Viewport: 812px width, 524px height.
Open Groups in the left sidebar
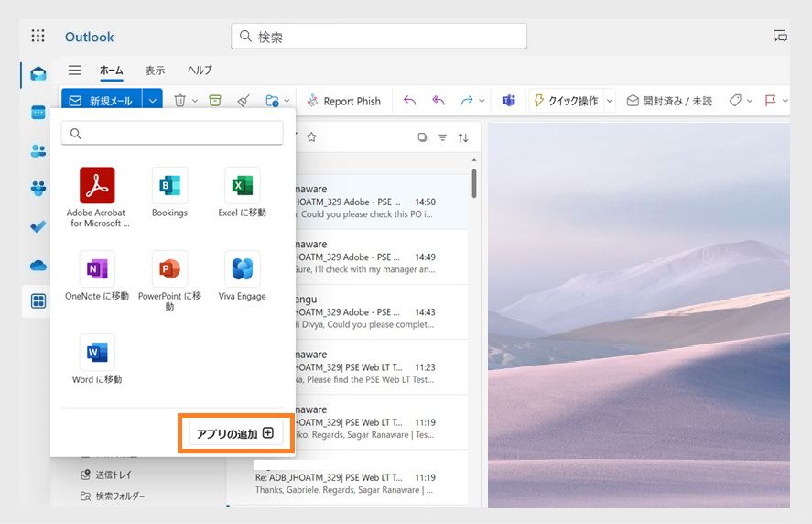[x=38, y=188]
